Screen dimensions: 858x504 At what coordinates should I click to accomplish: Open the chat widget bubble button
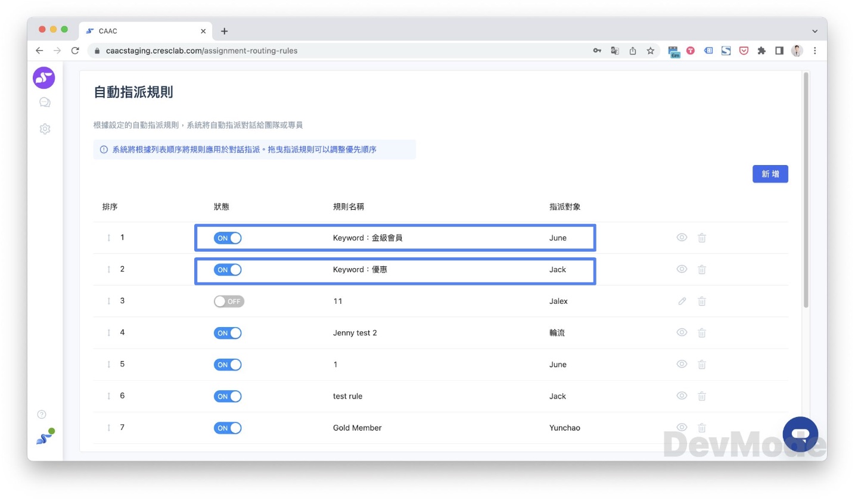click(800, 434)
